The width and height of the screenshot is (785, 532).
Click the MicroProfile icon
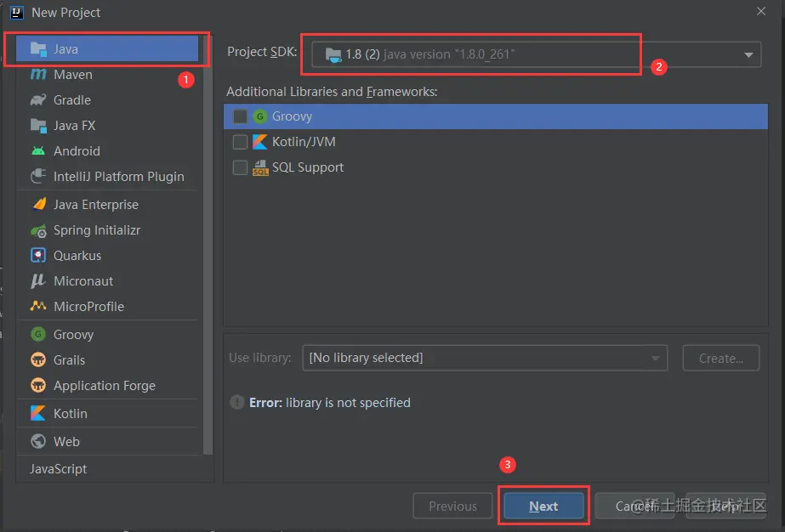(x=38, y=306)
